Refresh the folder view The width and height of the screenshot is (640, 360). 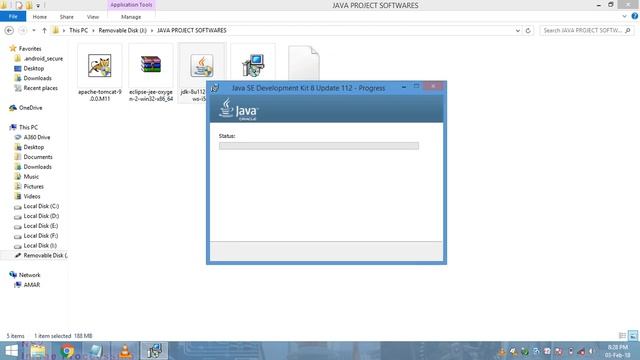pos(528,31)
